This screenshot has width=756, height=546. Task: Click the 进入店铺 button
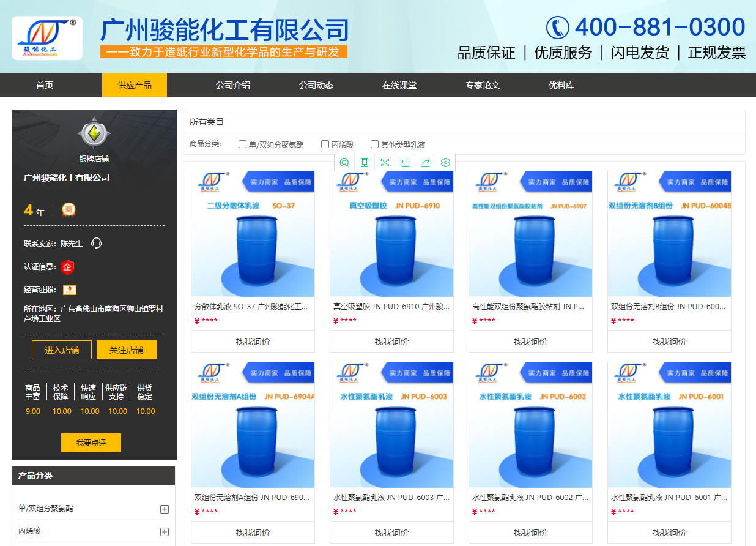[x=62, y=350]
